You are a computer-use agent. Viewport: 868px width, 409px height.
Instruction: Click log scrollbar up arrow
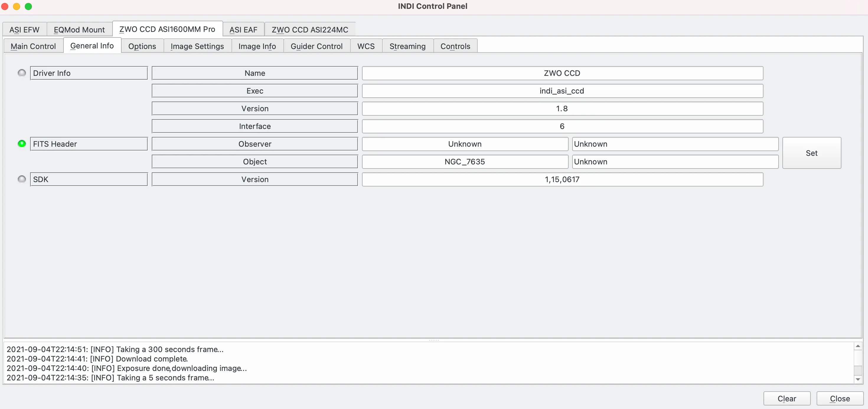click(858, 346)
